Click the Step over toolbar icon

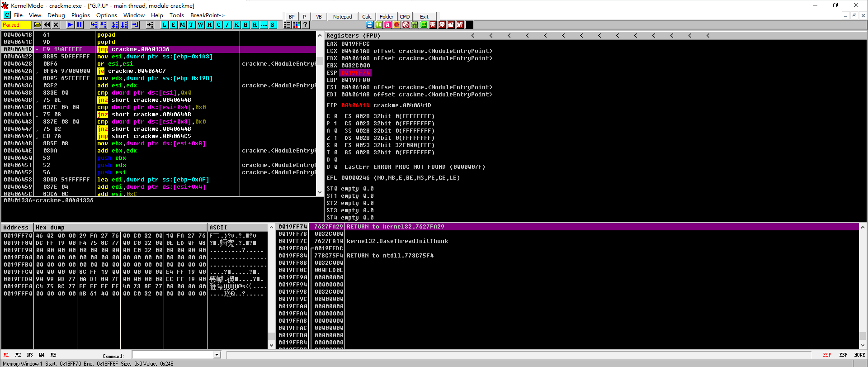tap(103, 25)
